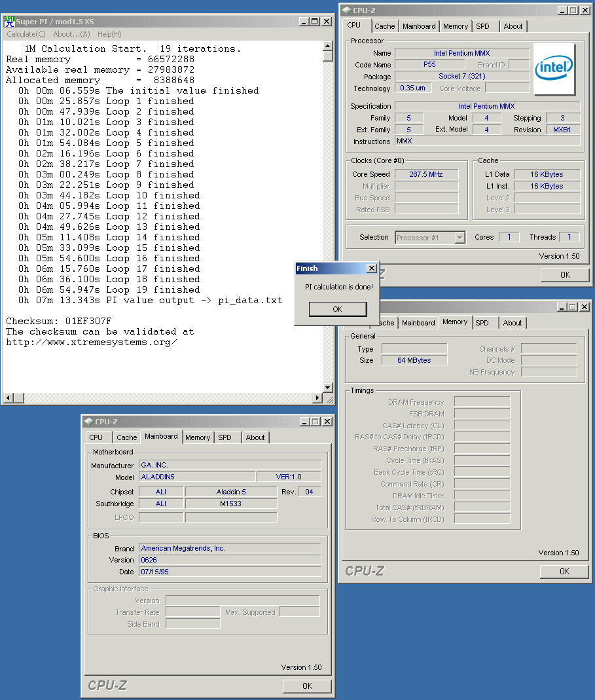Open the Calculate menu in Super PI

coord(26,34)
